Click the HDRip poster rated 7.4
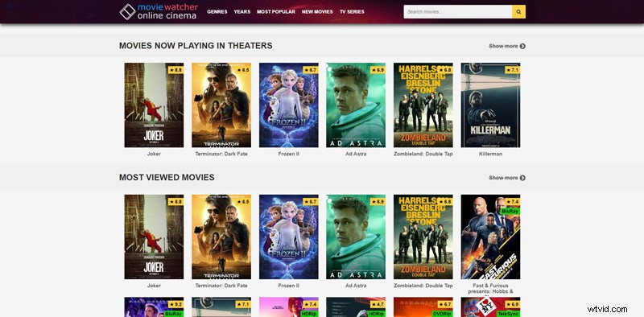644x317 pixels. point(289,307)
